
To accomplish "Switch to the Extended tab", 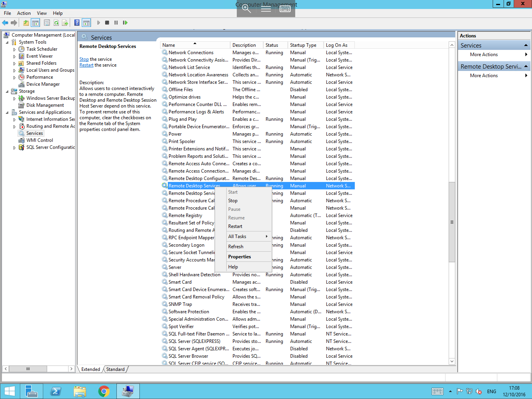I will point(90,369).
